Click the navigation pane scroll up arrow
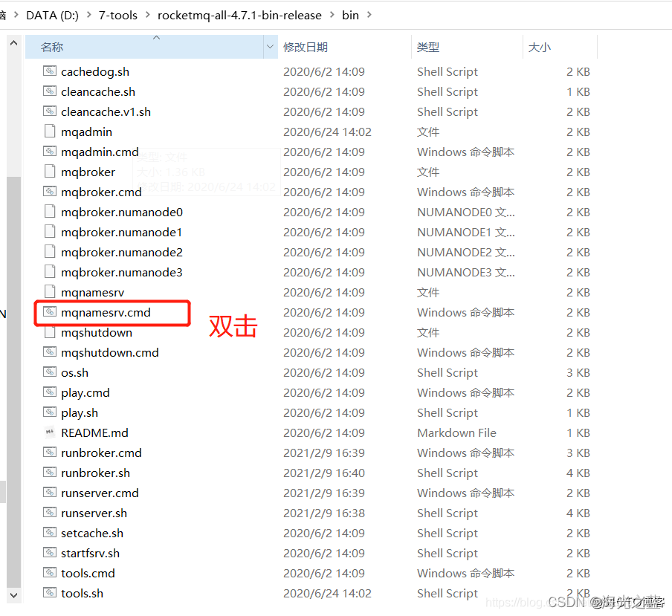This screenshot has height=616, width=672. (x=13, y=43)
